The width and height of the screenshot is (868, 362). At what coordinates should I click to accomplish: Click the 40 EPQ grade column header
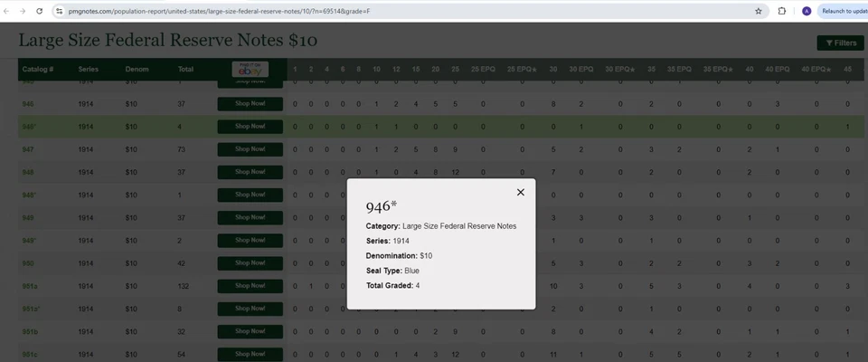pos(778,70)
